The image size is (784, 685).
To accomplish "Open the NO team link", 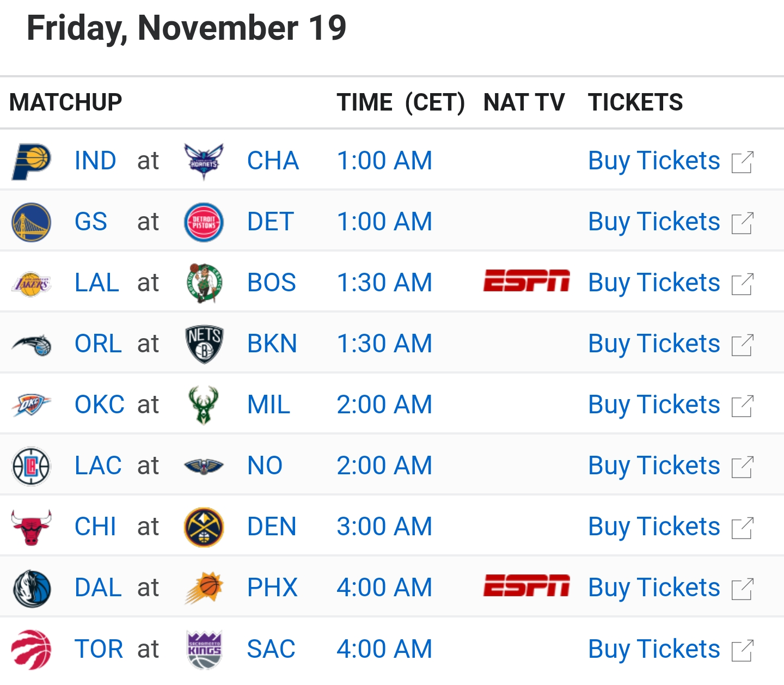I will (x=265, y=466).
